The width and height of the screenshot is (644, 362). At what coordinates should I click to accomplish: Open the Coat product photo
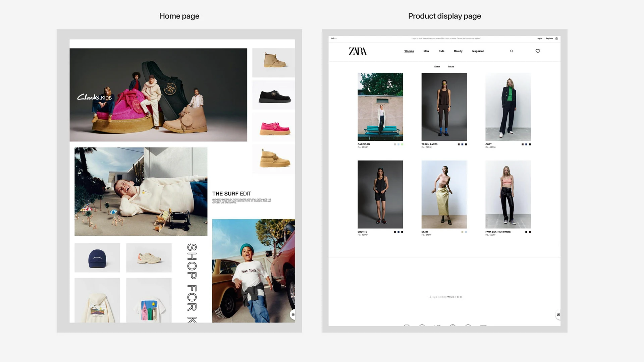click(x=508, y=107)
